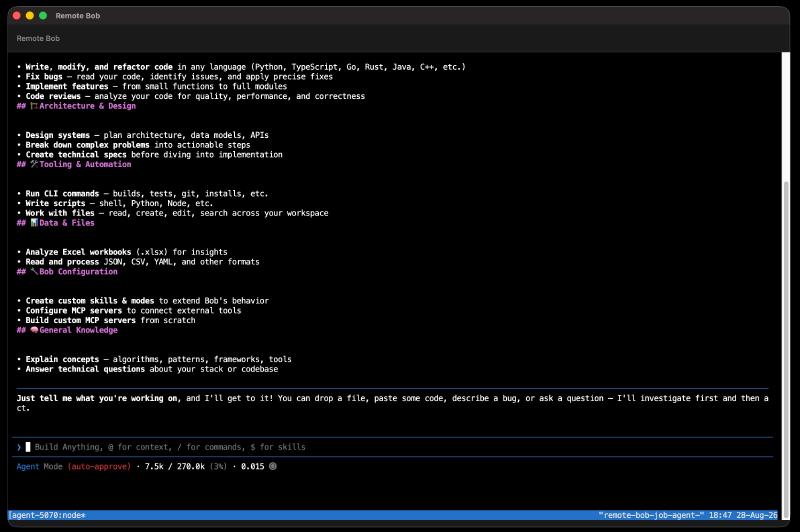Screen dimensions: 800x532
Task: Click the General Knowledge heading text
Action: [x=79, y=330]
